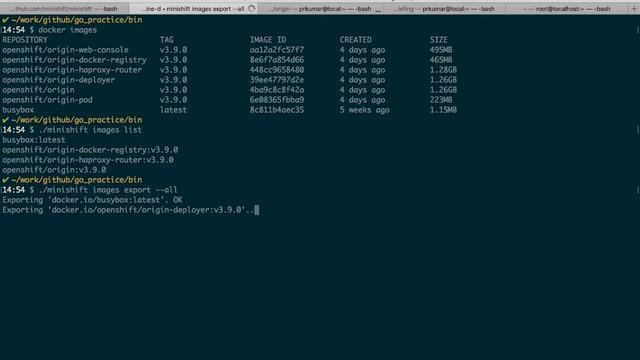Image resolution: width=640 pixels, height=360 pixels.
Task: Click the ./minishift images export --all command
Action: tap(108, 190)
